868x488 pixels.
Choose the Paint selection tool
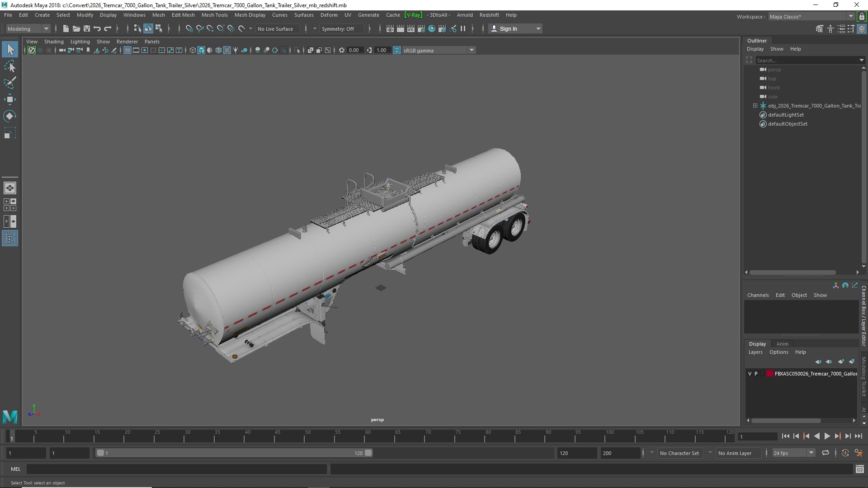point(10,83)
